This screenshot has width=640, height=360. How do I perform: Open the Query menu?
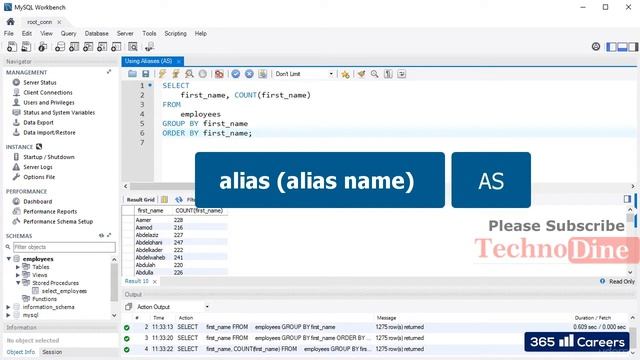69,33
